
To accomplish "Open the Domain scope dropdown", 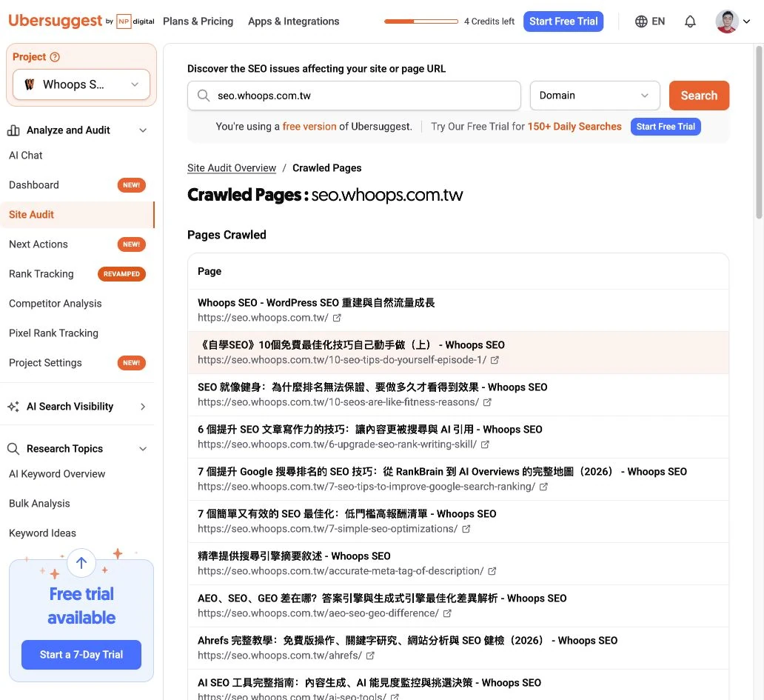I will coord(594,96).
